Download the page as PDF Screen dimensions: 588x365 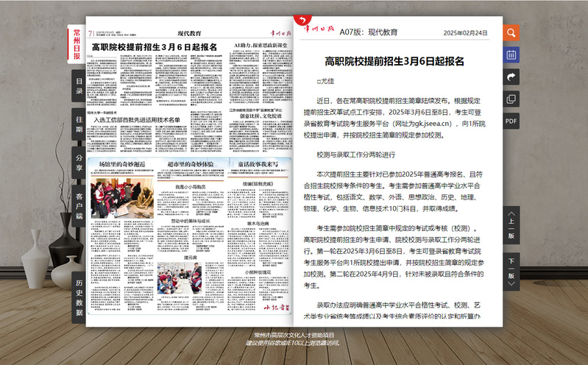pos(511,121)
